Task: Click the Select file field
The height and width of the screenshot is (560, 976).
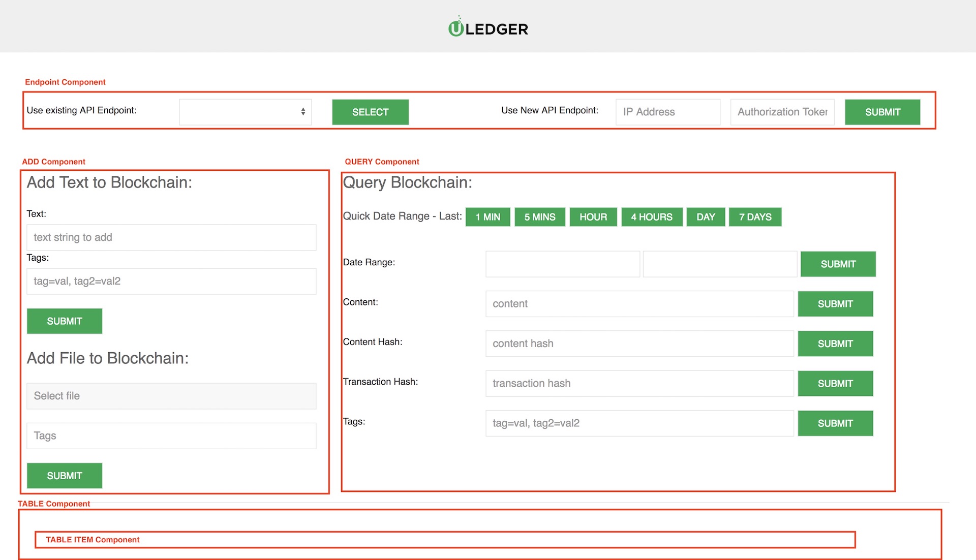Action: coord(171,396)
